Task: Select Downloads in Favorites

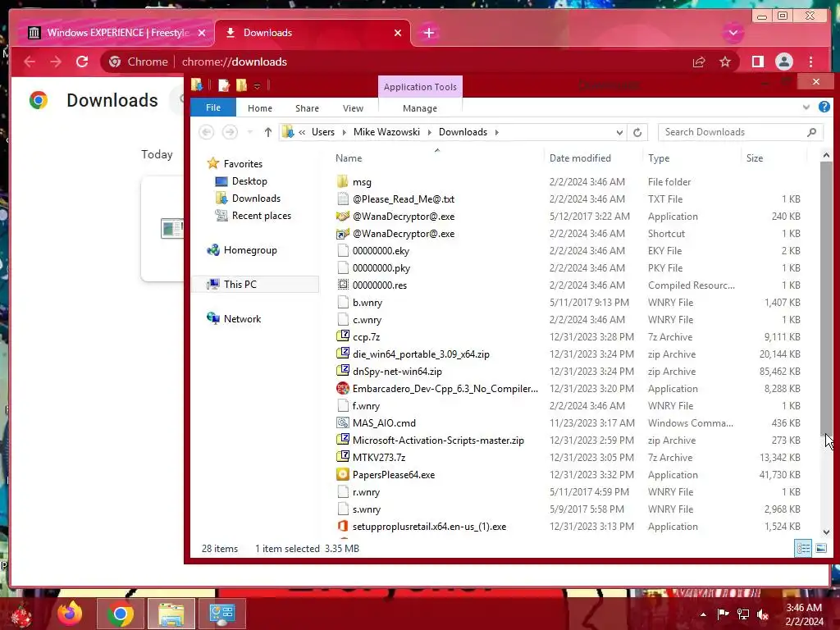Action: (256, 199)
